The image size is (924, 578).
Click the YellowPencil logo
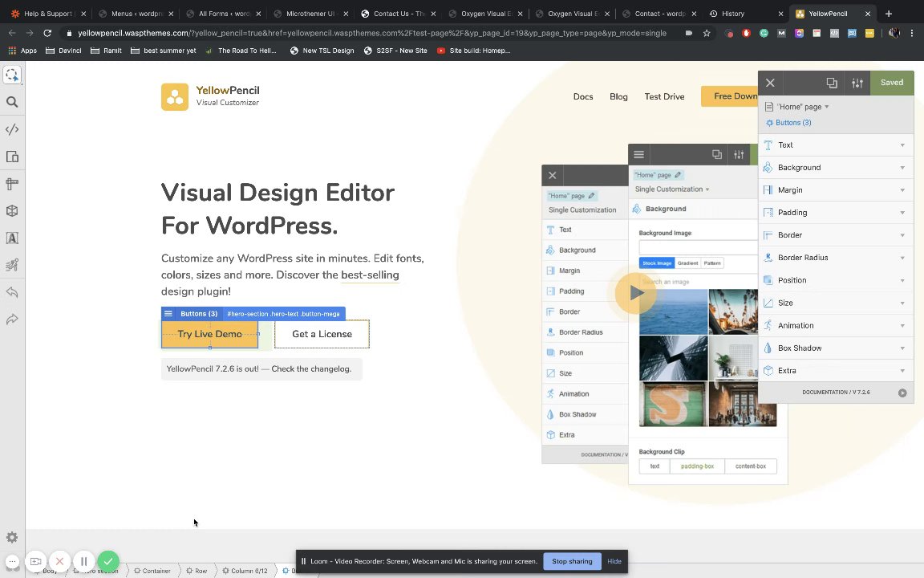[x=210, y=96]
